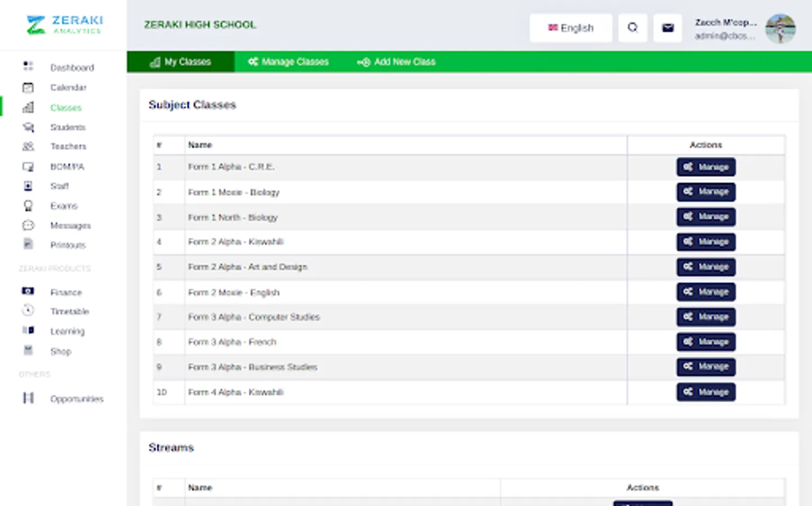Click the Printouts document icon
Screen dimensions: 812x506
(x=28, y=245)
